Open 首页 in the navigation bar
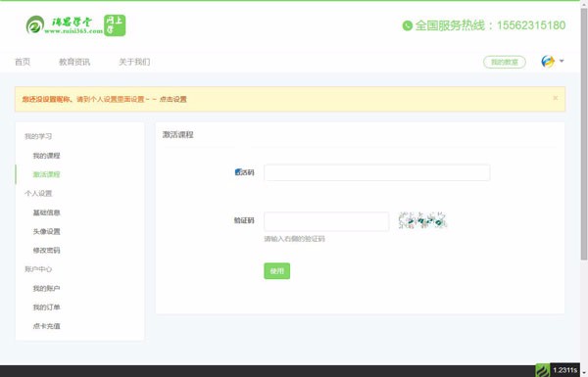Image resolution: width=588 pixels, height=377 pixels. [23, 62]
